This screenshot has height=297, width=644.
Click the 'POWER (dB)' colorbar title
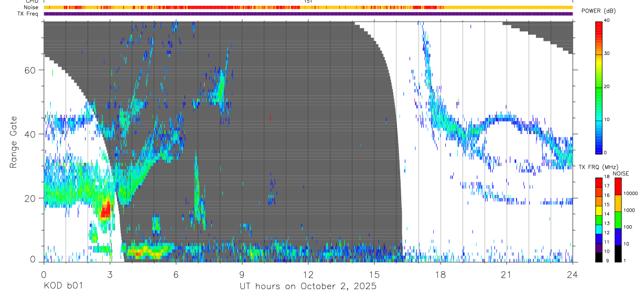click(598, 12)
